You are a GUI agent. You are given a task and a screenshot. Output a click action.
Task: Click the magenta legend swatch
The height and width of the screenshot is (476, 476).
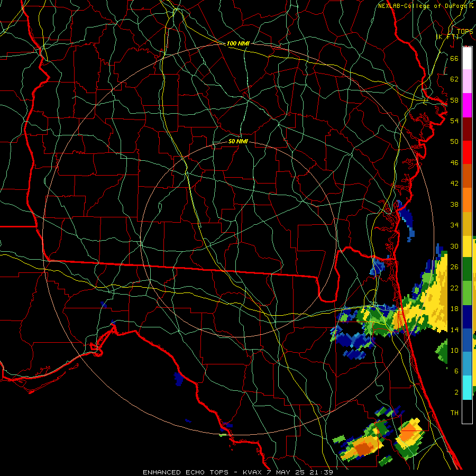click(x=467, y=105)
